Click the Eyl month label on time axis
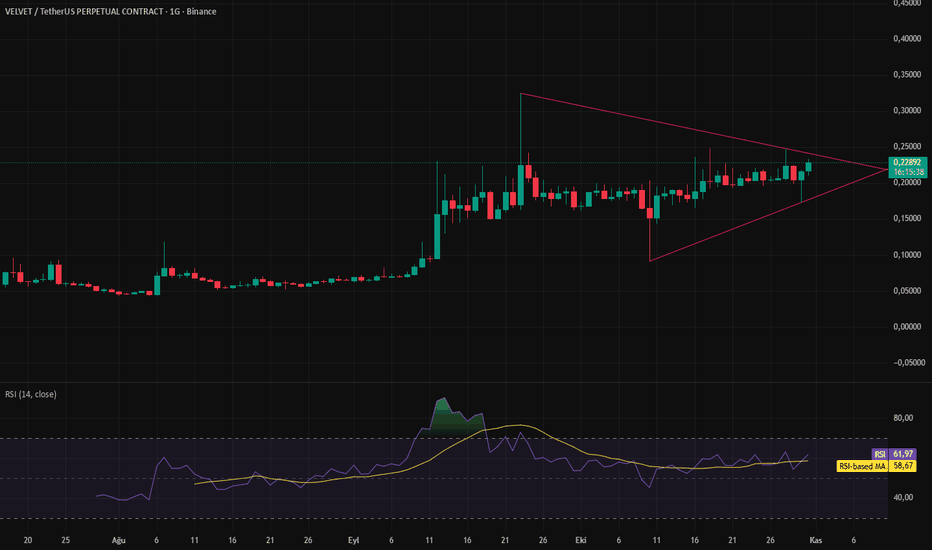This screenshot has height=550, width=932. 354,540
